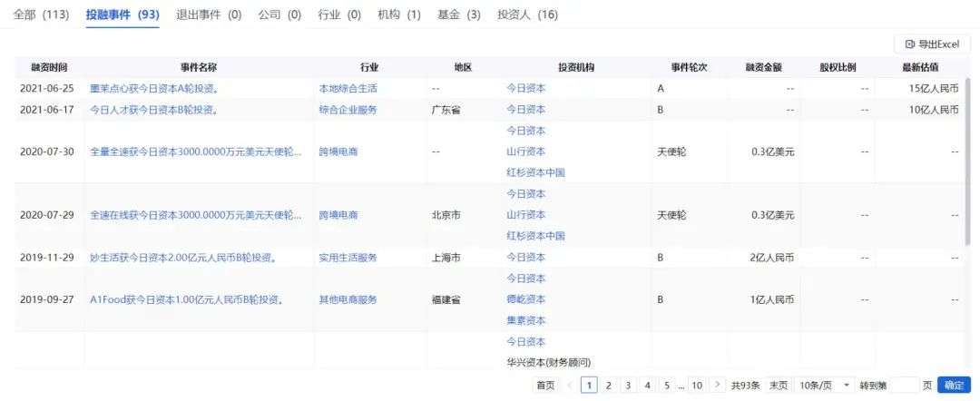Click the 2亿人民币 amount cell
Viewport: 980px width, 401px height.
coord(772,258)
